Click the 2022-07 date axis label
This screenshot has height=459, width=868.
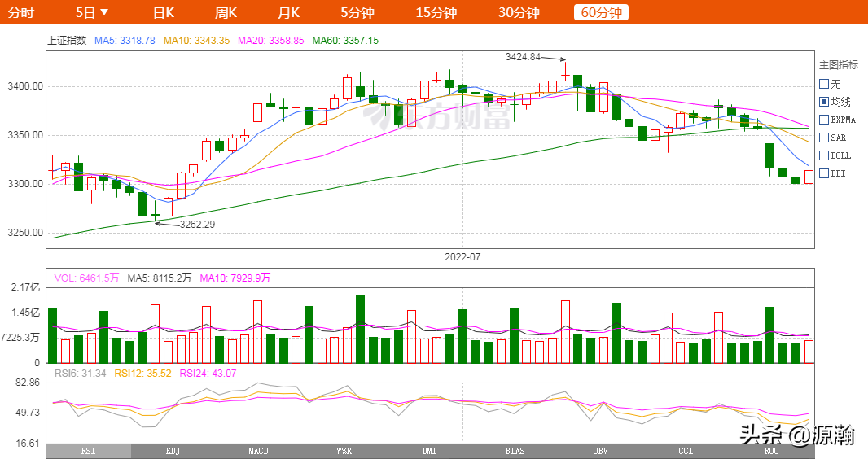tap(462, 257)
